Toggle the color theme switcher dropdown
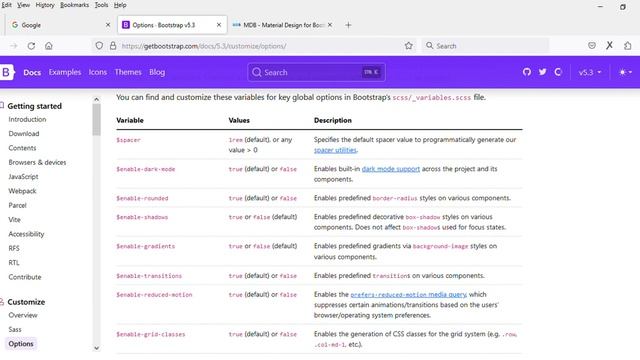This screenshot has height=360, width=640. [x=625, y=72]
